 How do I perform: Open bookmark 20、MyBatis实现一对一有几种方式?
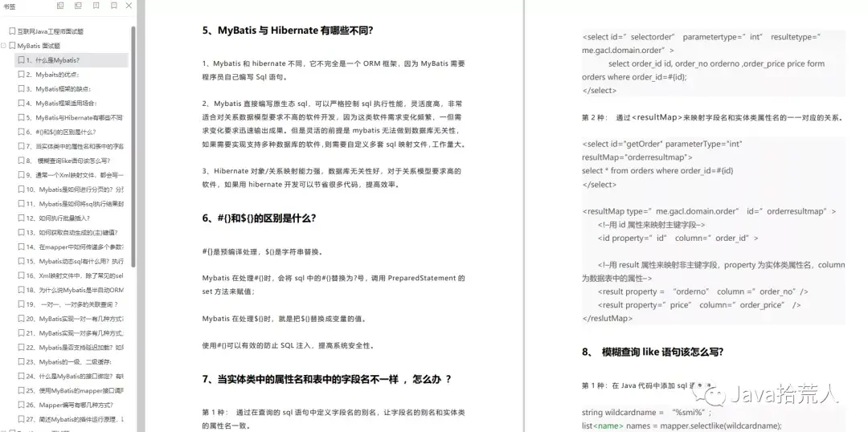[x=75, y=319]
